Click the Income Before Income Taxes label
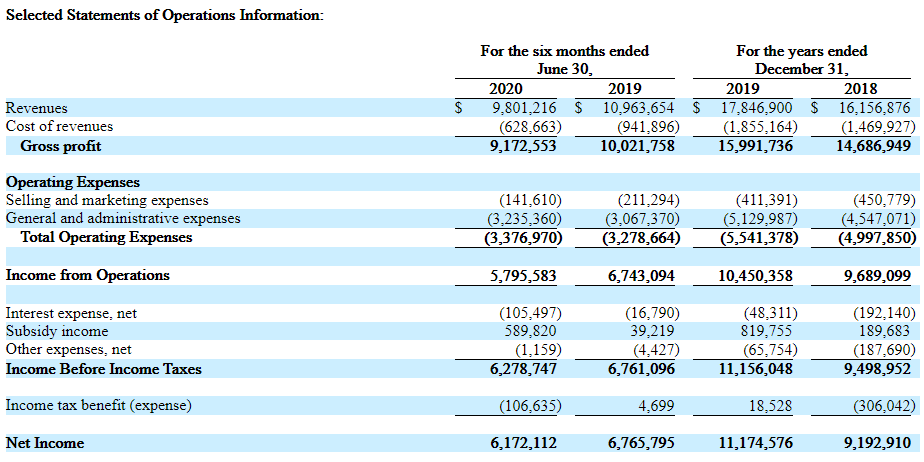This screenshot has height=462, width=924. pos(104,369)
